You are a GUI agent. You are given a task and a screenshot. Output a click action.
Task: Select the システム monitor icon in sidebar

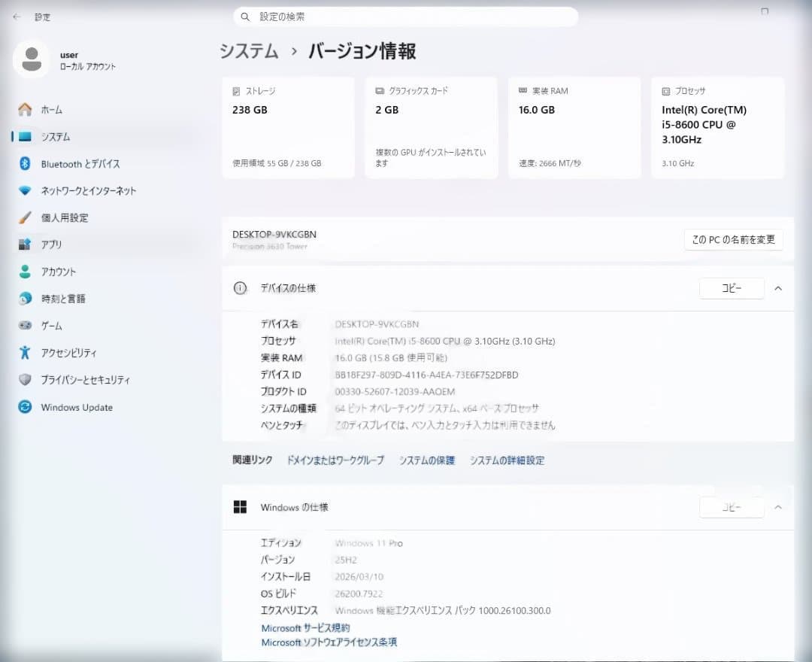[25, 137]
